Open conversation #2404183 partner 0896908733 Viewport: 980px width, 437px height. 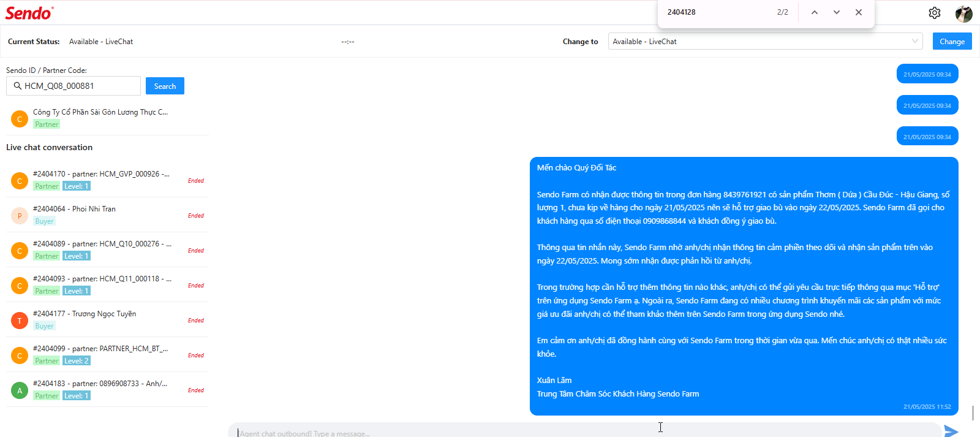[107, 390]
